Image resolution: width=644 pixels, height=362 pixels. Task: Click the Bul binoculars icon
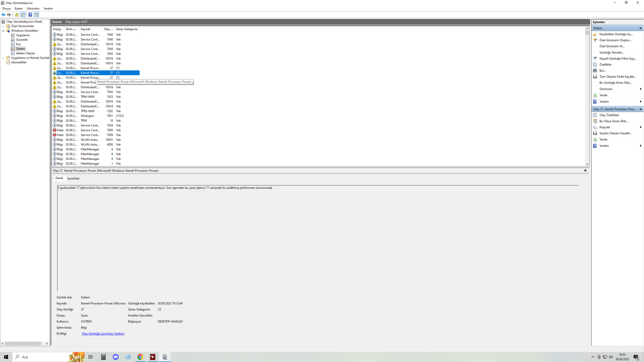[595, 71]
